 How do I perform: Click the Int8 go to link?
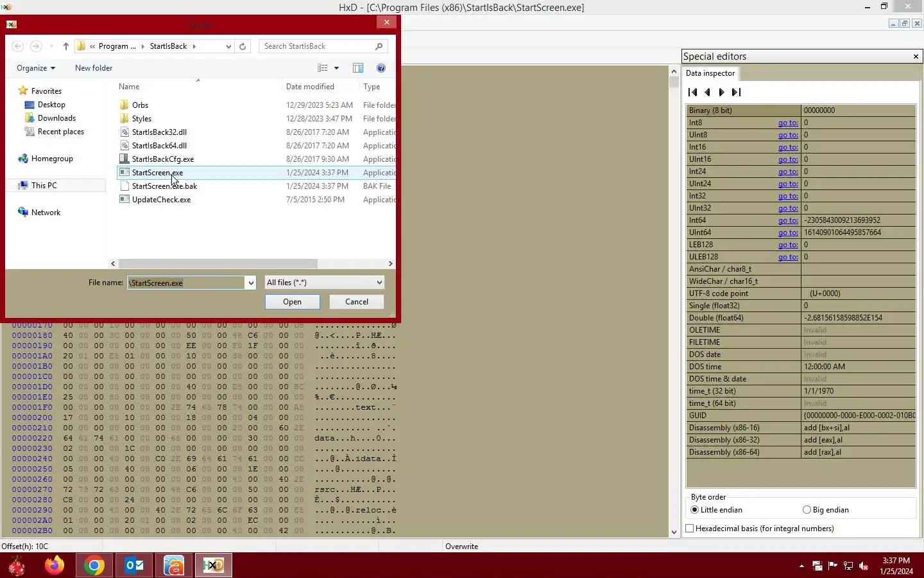pyautogui.click(x=788, y=123)
